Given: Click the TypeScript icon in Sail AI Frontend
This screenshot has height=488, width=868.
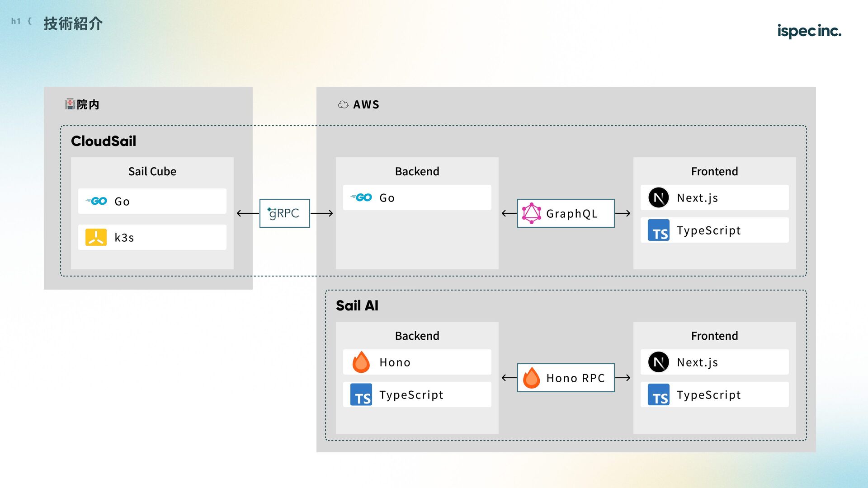Looking at the screenshot, I should (x=658, y=394).
